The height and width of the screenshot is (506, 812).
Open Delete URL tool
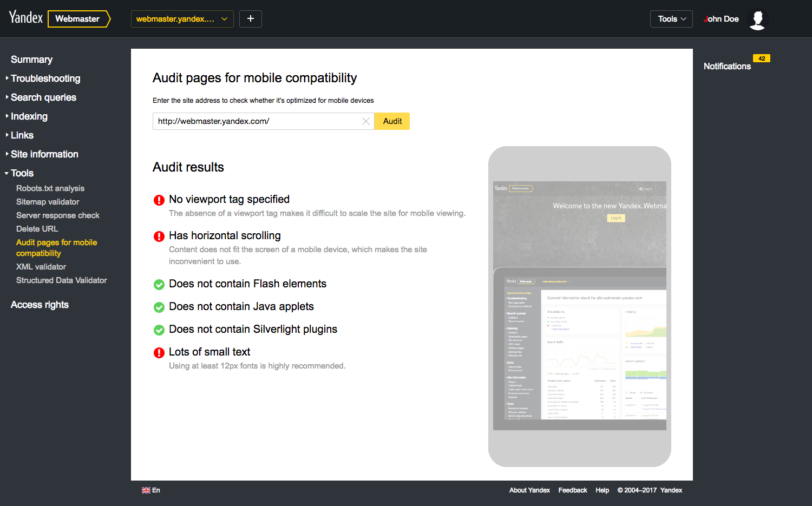tap(37, 229)
